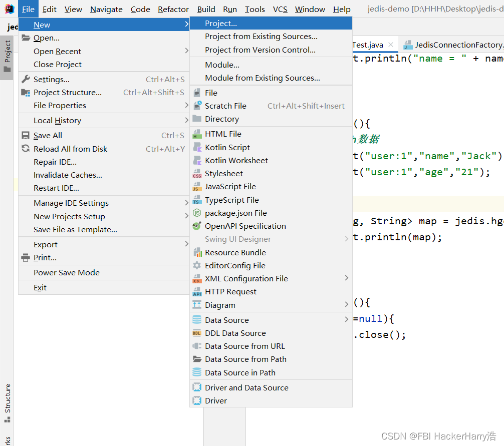Click the Settings wrench icon
The width and height of the screenshot is (504, 446).
pos(26,79)
